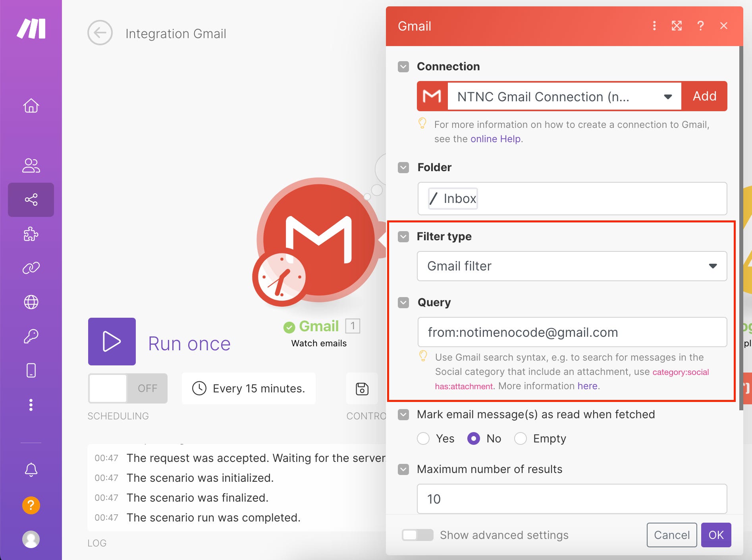Collapse the Query section chevron
Viewport: 752px width, 560px height.
(x=403, y=303)
